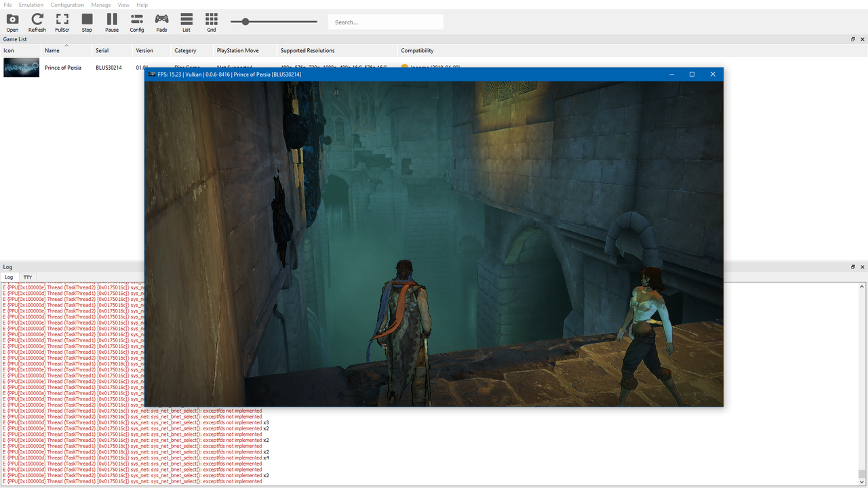This screenshot has width=868, height=488.
Task: Switch to Grid view icon
Action: [x=212, y=22]
